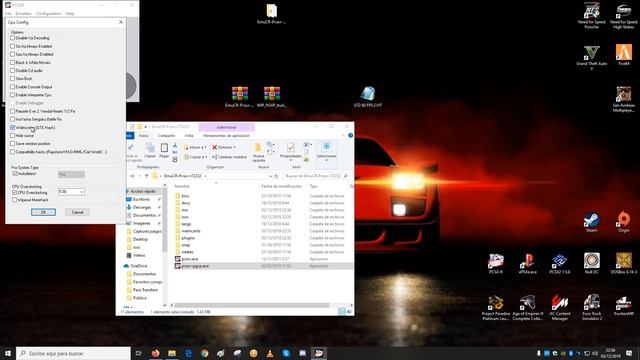The width and height of the screenshot is (640, 360).
Task: Select the plugins folder row
Action: click(x=188, y=238)
